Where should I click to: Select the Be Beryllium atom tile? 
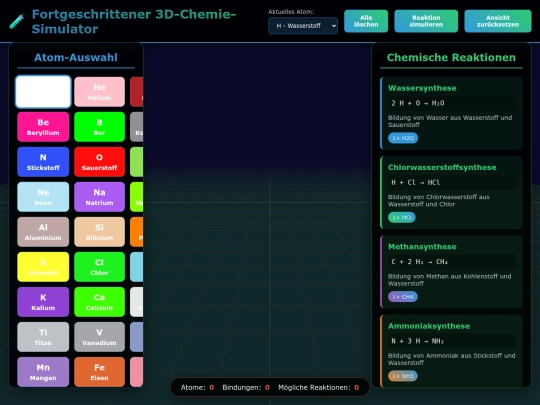[43, 127]
